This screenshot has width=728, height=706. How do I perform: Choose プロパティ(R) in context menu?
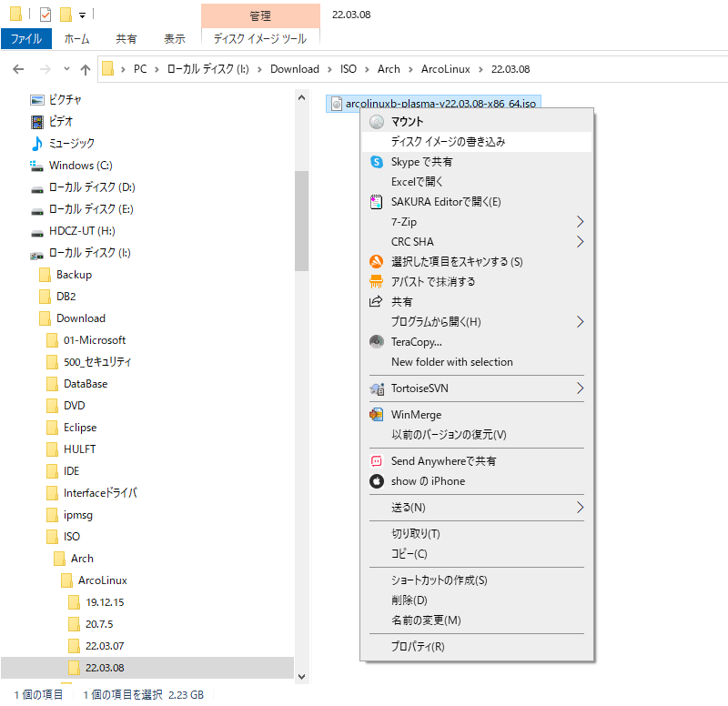476,647
